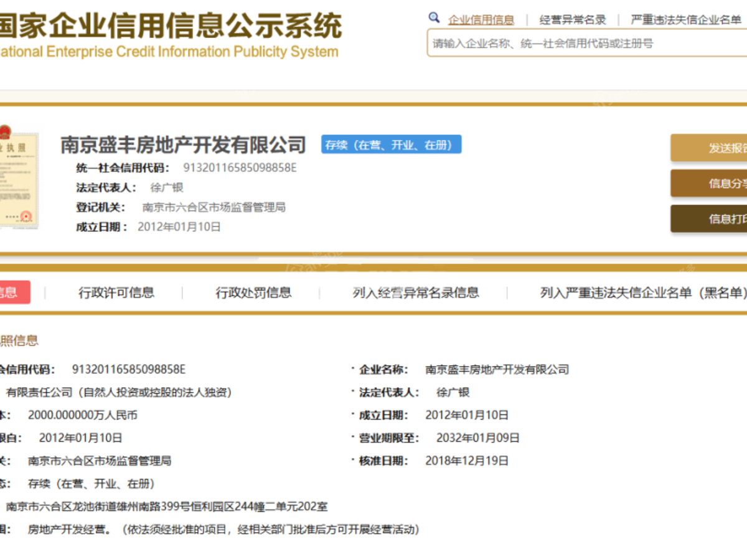747x560 pixels.
Task: Select the 严重违法失信企业名单 search tab
Action: (686, 20)
